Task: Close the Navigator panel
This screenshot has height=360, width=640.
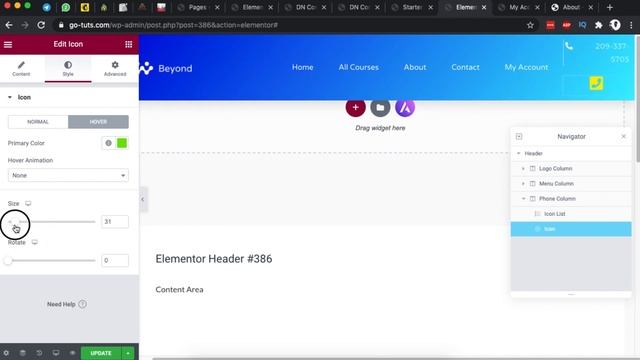Action: 623,136
